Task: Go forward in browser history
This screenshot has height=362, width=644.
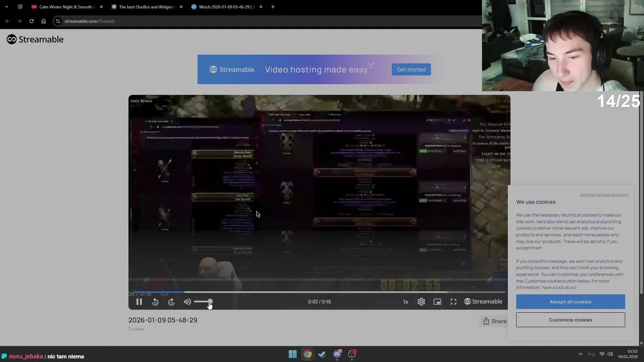Action: [x=19, y=21]
